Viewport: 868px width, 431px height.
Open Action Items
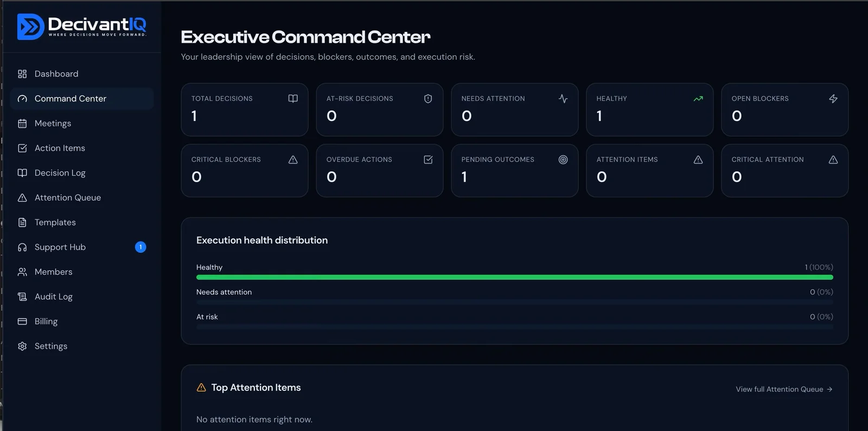coord(82,148)
